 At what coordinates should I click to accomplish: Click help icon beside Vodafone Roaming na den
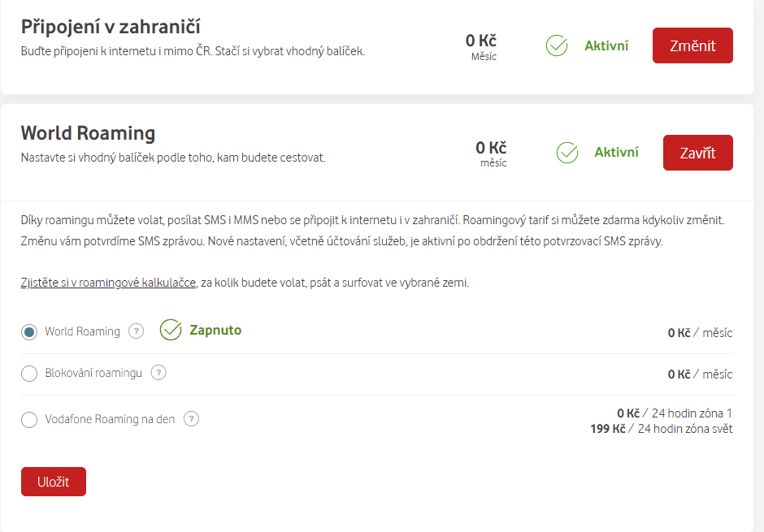click(191, 419)
